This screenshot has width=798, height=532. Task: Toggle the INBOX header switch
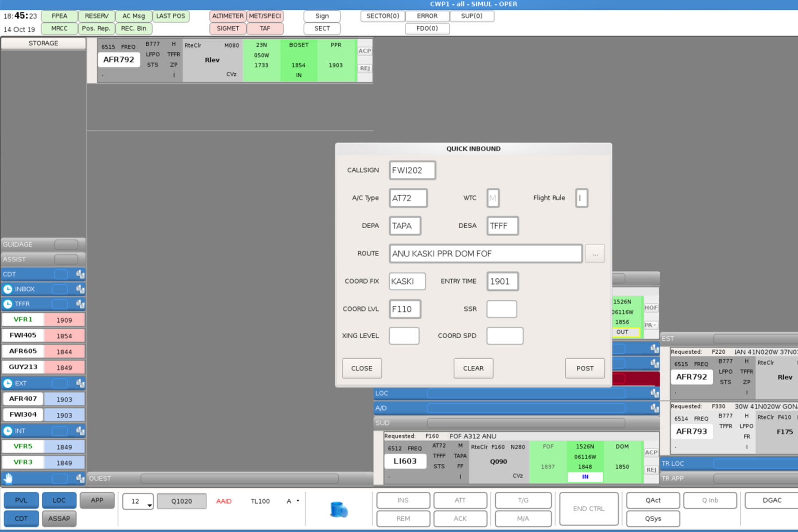pyautogui.click(x=59, y=289)
